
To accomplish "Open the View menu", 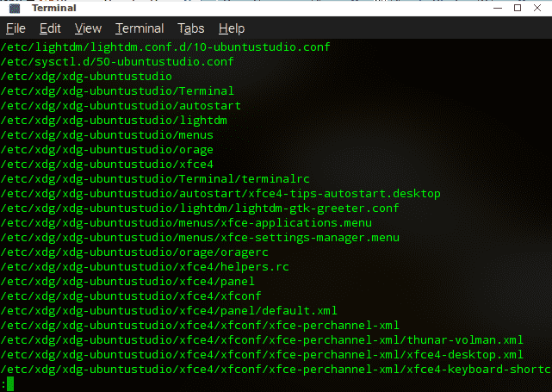I will [88, 28].
